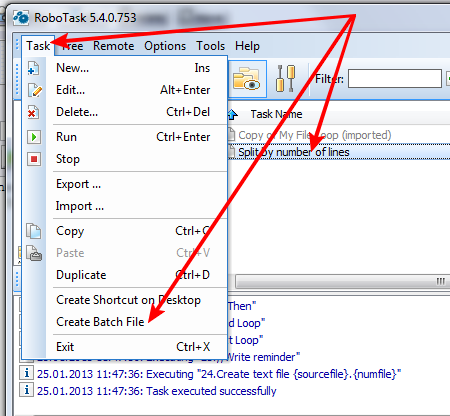Choose New... from the Task menu

click(x=124, y=68)
